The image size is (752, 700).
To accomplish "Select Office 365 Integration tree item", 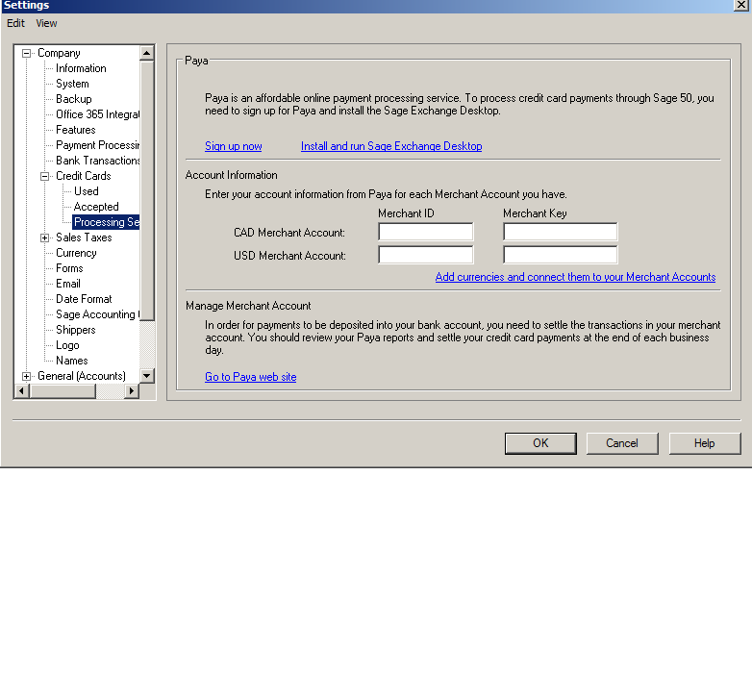I will (x=97, y=114).
